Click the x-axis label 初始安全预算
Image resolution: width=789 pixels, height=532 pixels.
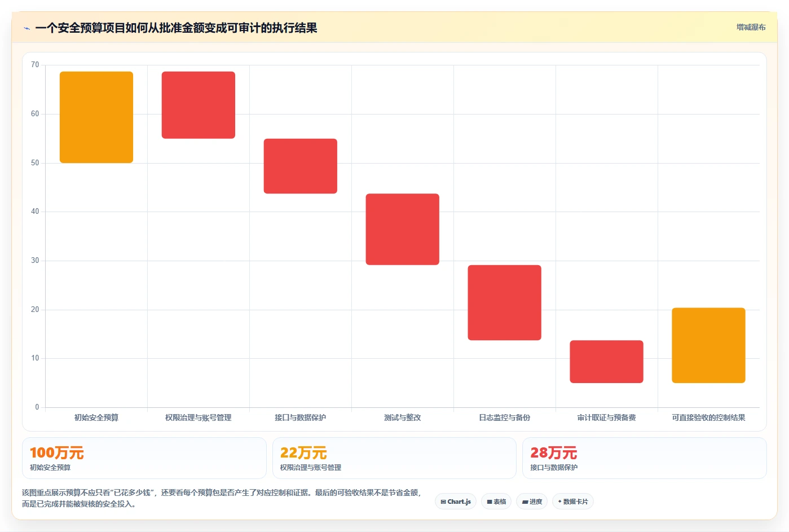(x=96, y=417)
